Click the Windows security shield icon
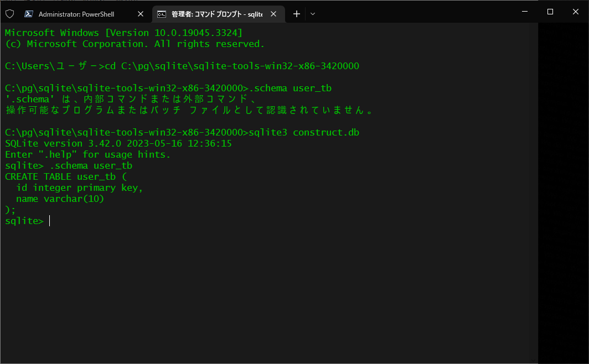 [x=9, y=13]
